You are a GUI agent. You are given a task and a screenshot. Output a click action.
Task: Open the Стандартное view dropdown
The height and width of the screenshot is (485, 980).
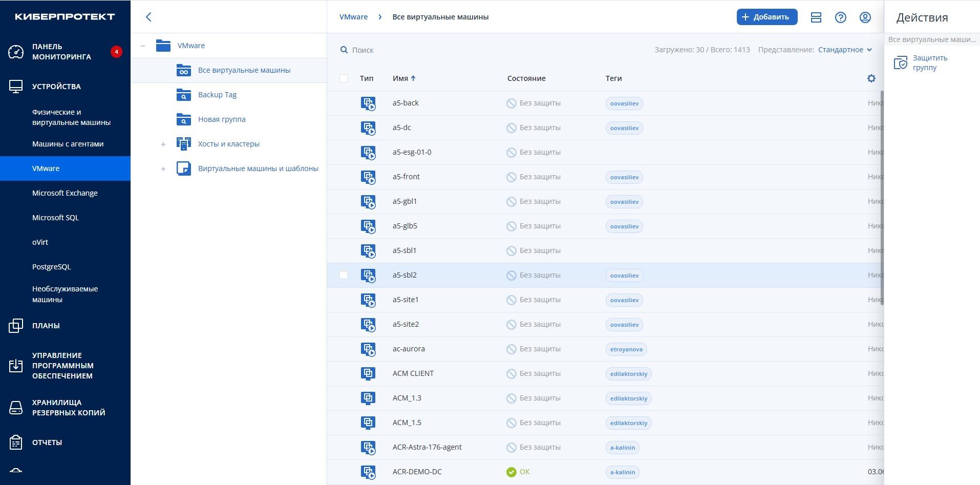(x=844, y=50)
